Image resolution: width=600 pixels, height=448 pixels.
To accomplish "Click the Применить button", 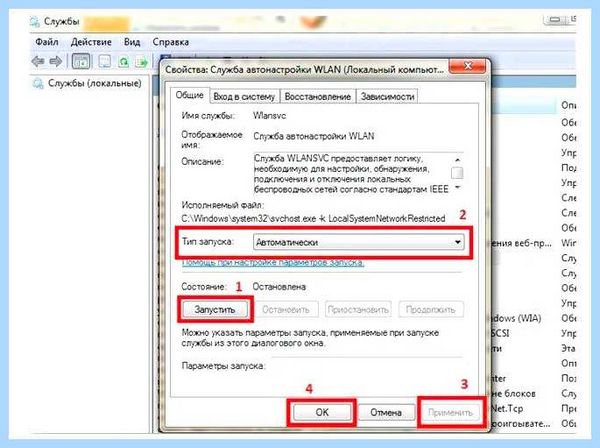I will click(450, 412).
